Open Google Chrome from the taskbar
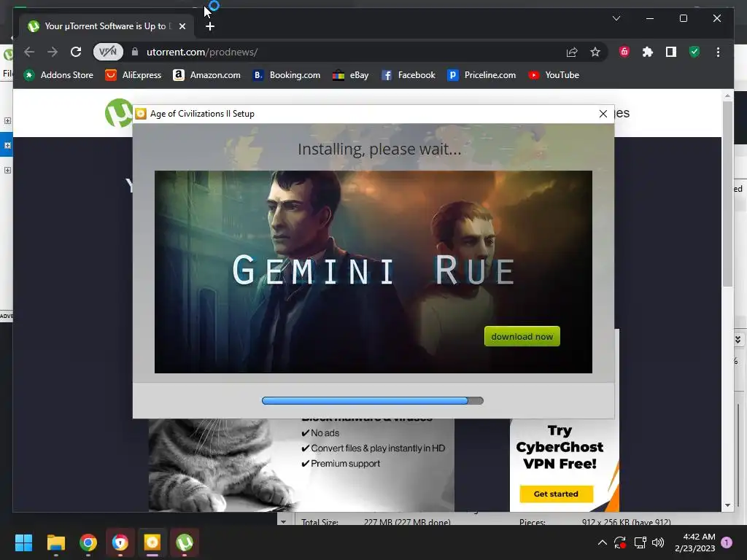This screenshot has height=560, width=747. [88, 542]
